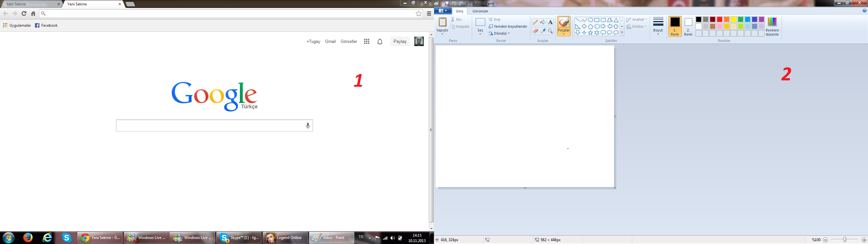Open the Facebook bookmark
868x244 pixels.
pos(46,25)
